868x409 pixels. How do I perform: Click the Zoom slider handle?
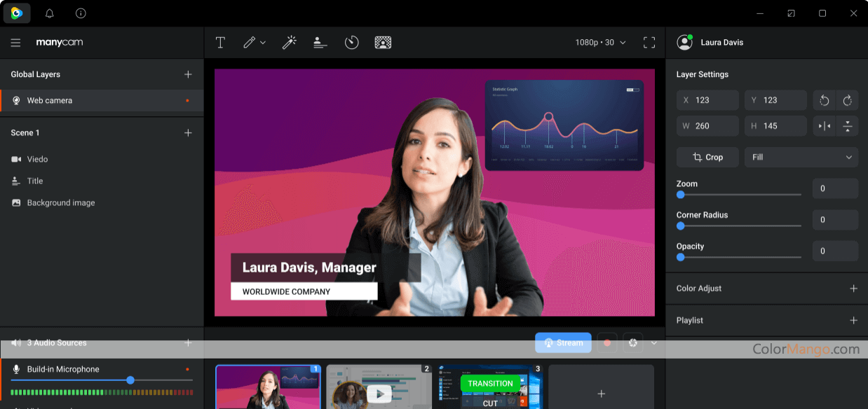pos(680,195)
